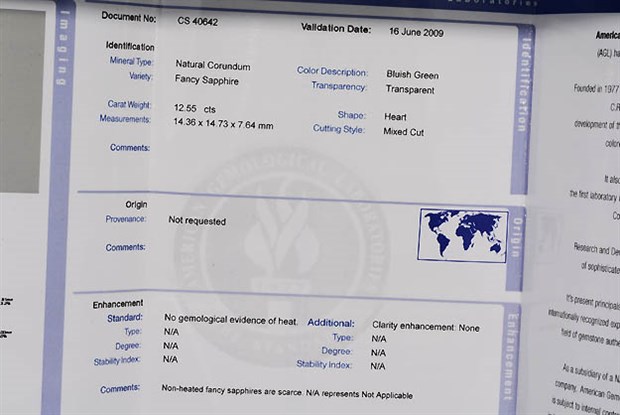Click the vertical Enhancement side tab
This screenshot has width=620, height=415.
(510, 357)
